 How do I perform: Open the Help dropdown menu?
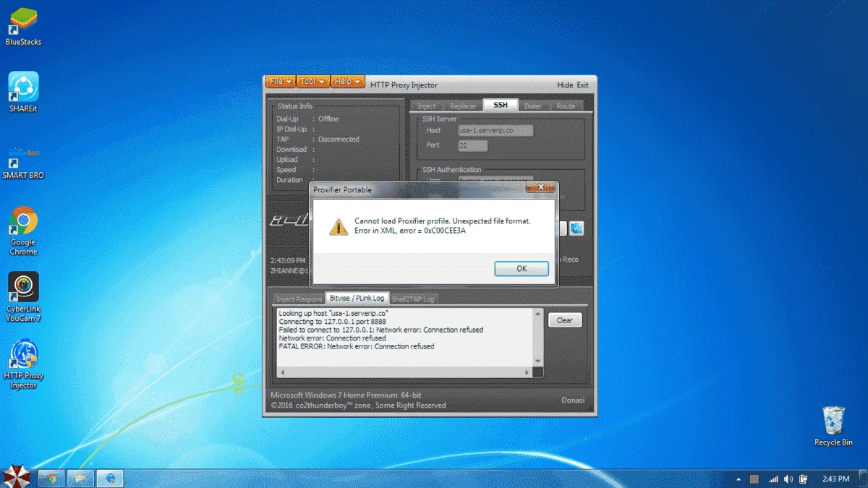(348, 82)
